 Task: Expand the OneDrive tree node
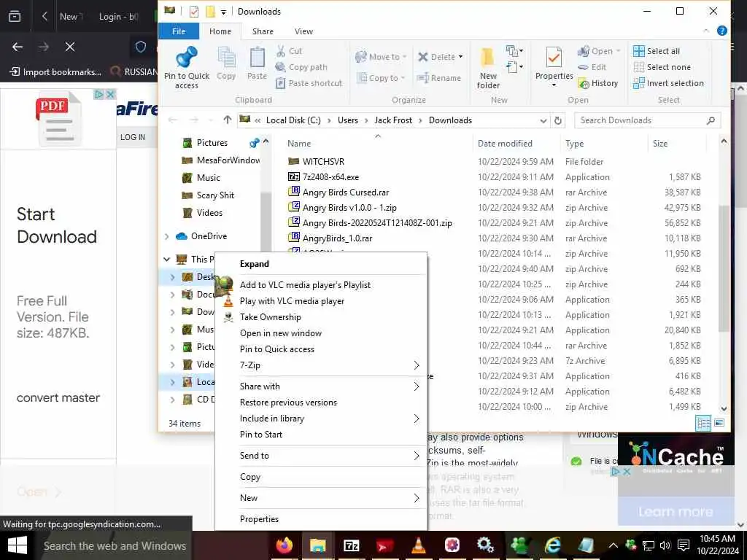click(x=167, y=236)
